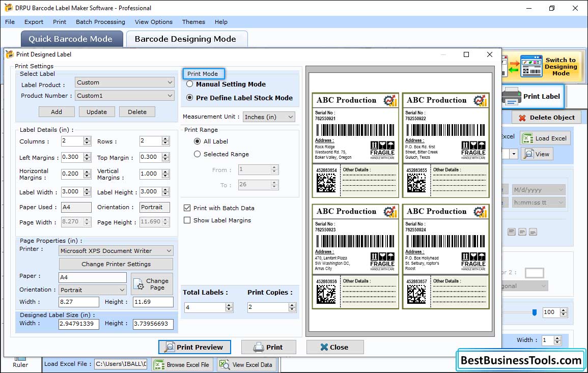The width and height of the screenshot is (588, 373).
Task: Open the Themes menu
Action: 193,22
